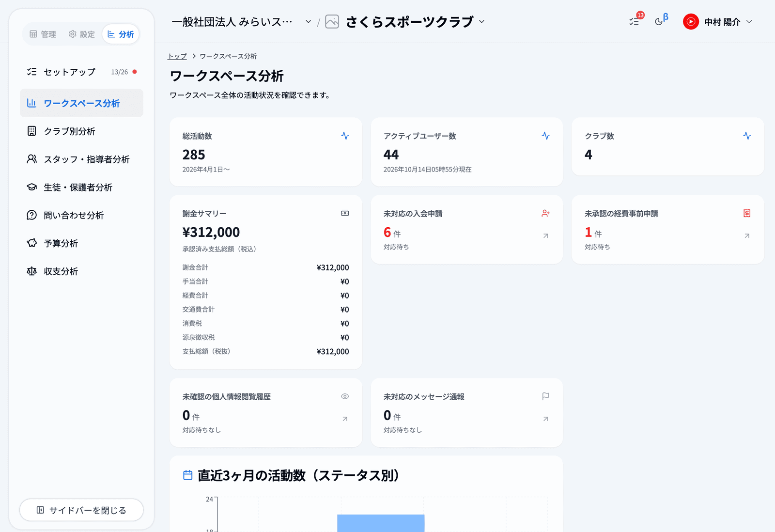Follow the トップ breadcrumb link
Image resolution: width=775 pixels, height=532 pixels.
pyautogui.click(x=177, y=56)
